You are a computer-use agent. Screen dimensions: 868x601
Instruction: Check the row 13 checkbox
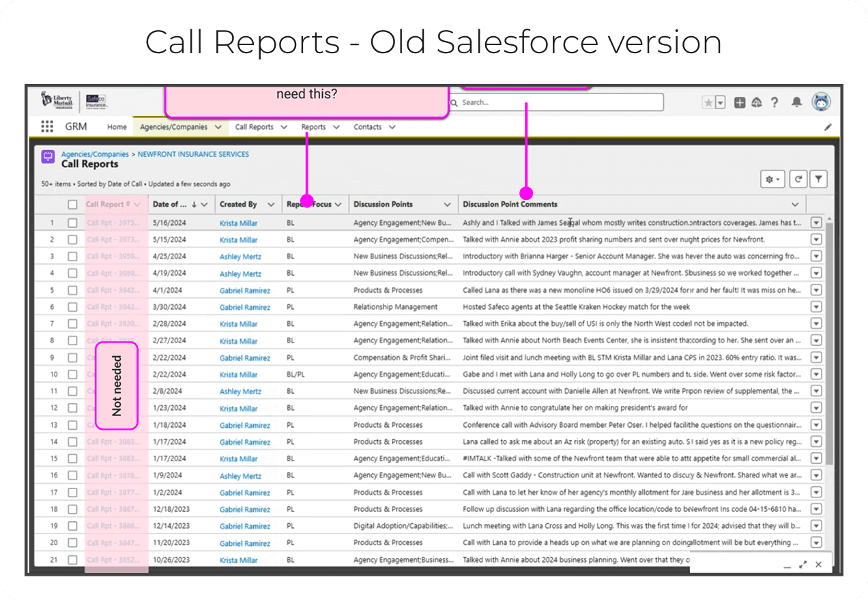click(72, 425)
